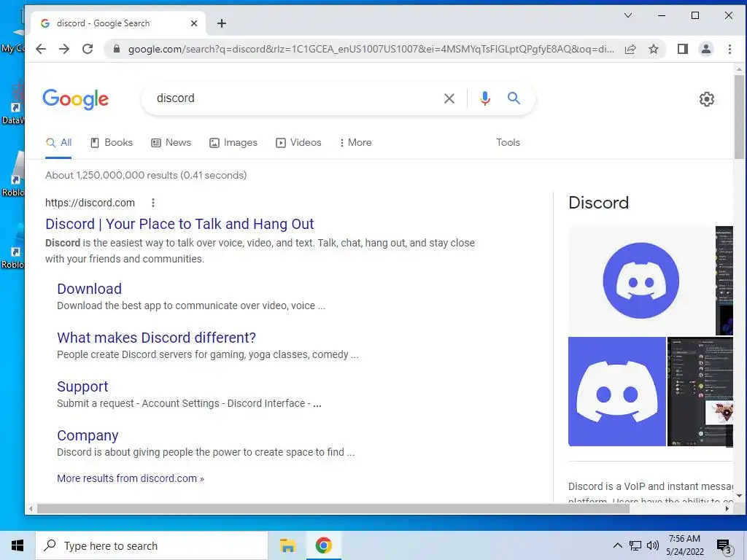Screen dimensions: 747x560
Task: Click About 1,250,000,000 results text
Action: 146,175
